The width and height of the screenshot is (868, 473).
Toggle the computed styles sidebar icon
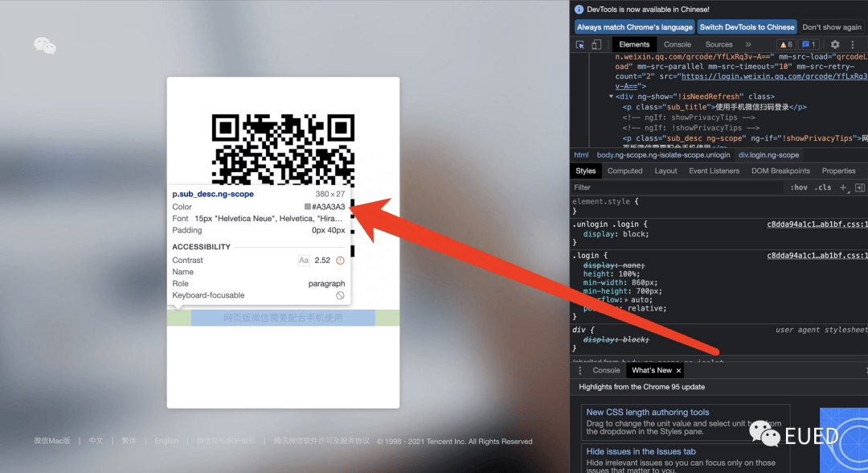pyautogui.click(x=860, y=187)
